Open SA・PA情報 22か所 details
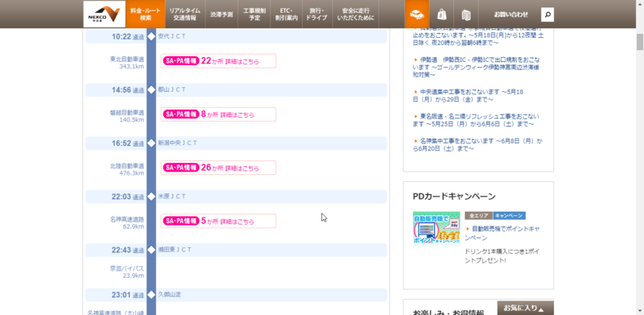 218,61
